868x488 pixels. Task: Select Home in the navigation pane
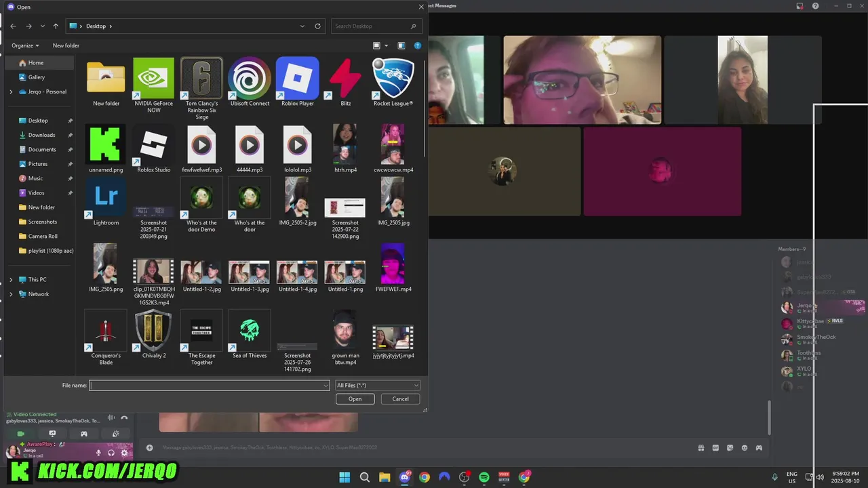click(x=41, y=62)
